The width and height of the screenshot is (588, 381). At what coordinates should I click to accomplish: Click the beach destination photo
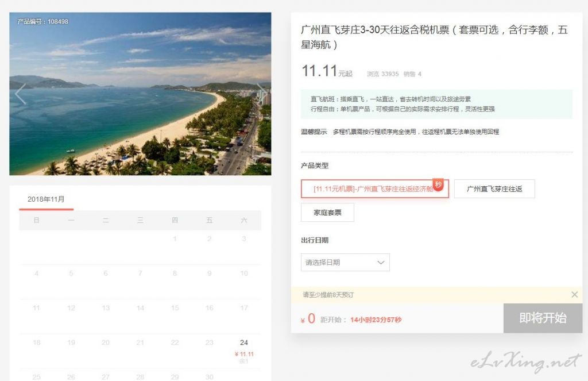[x=140, y=94]
